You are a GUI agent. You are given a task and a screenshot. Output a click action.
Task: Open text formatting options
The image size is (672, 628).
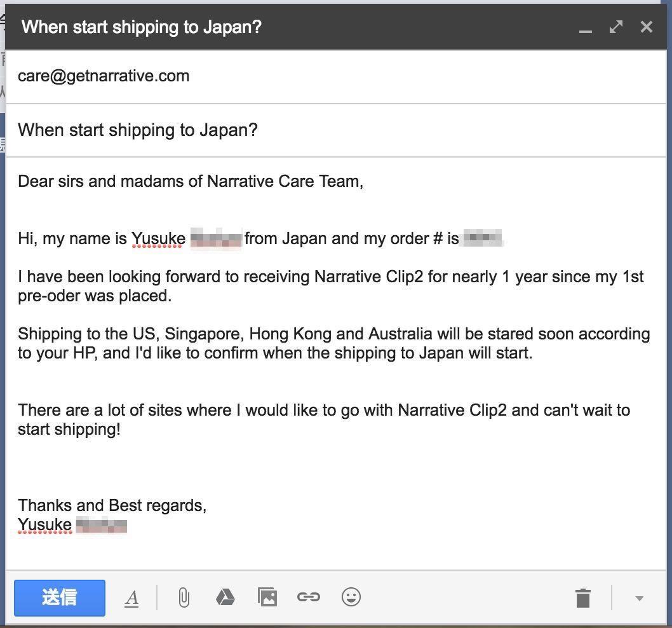point(131,597)
